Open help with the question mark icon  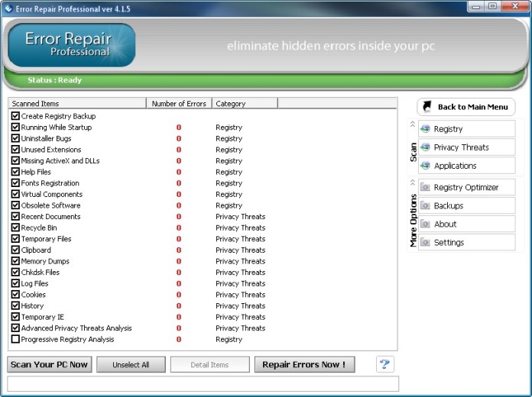pyautogui.click(x=385, y=364)
